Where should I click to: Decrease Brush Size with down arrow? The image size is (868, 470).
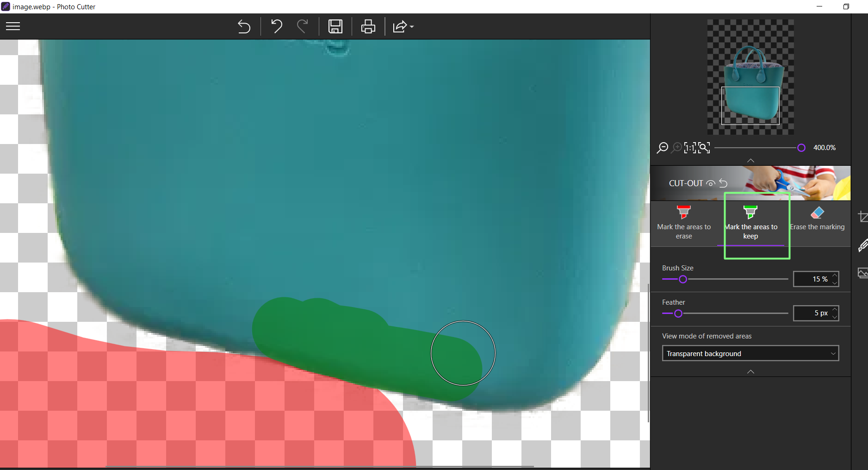point(835,282)
